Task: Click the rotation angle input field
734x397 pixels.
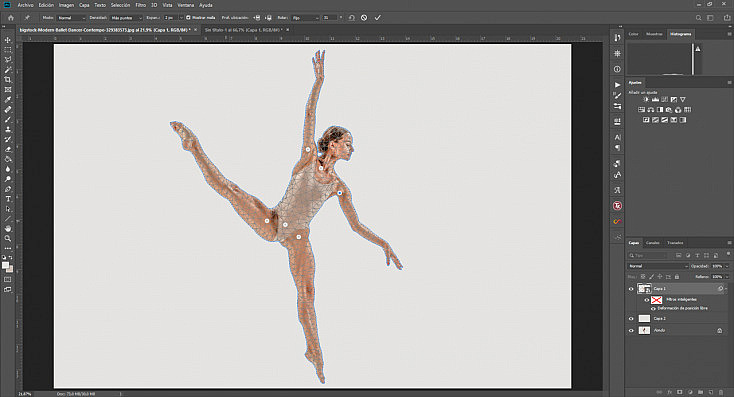Action: point(330,18)
